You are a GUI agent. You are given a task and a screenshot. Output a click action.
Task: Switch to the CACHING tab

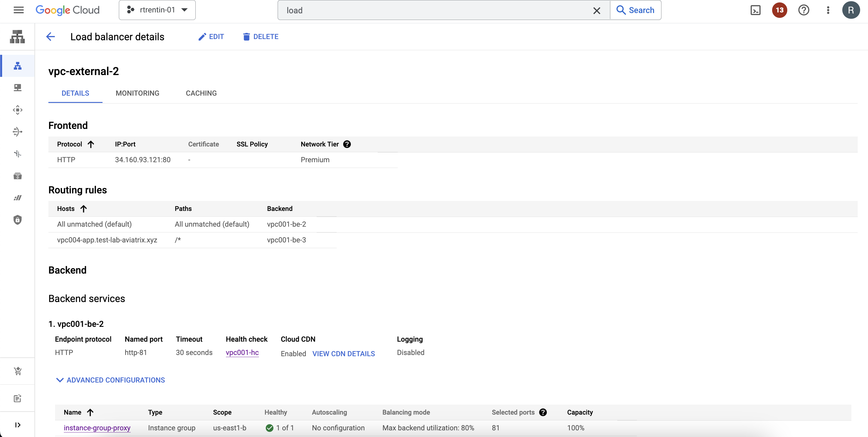coord(201,93)
